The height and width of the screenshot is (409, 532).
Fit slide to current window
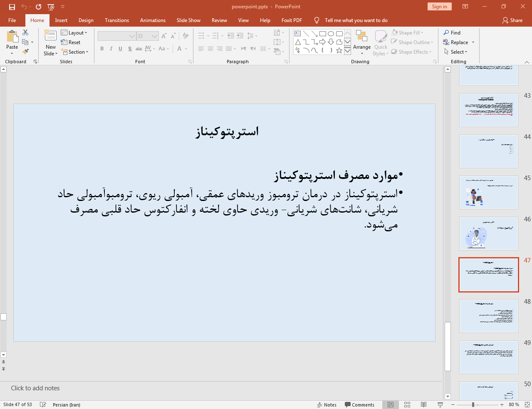coord(527,404)
